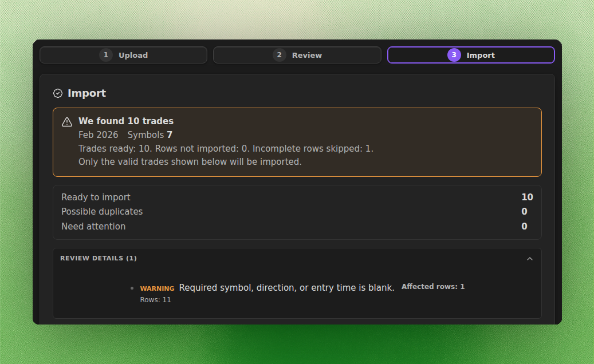Select the Import step tab

pyautogui.click(x=471, y=55)
